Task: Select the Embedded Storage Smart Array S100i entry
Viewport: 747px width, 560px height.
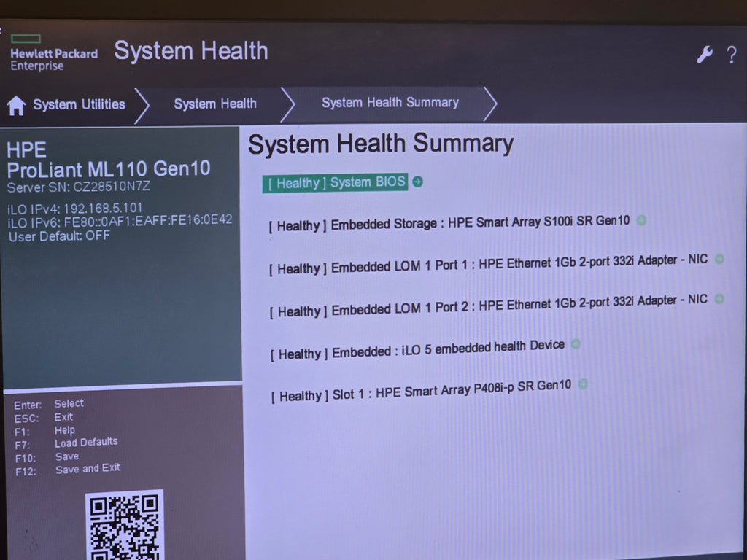Action: tap(449, 223)
